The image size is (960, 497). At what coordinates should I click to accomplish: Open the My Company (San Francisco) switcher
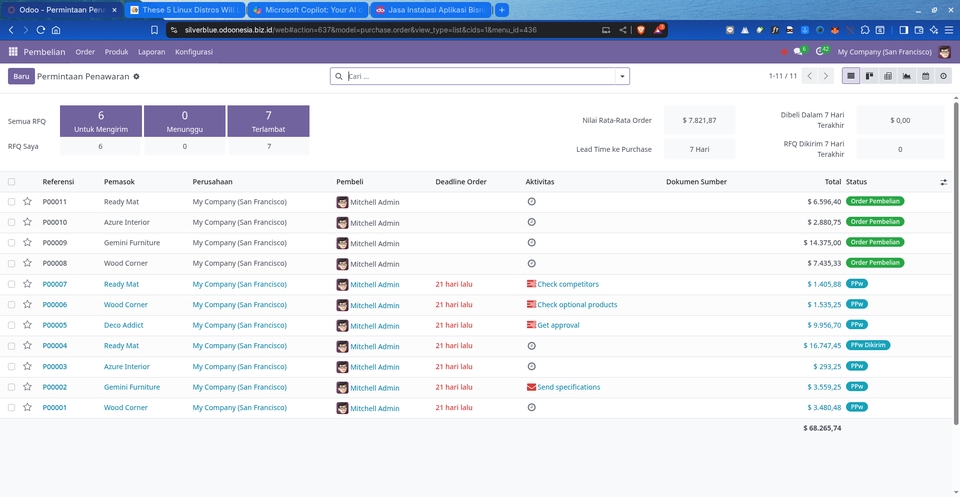coord(884,51)
